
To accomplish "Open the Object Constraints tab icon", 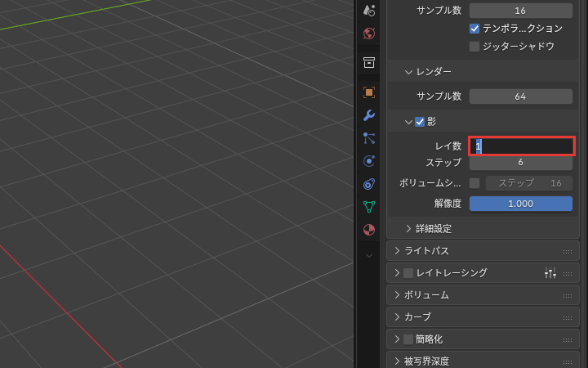I will coord(369,184).
